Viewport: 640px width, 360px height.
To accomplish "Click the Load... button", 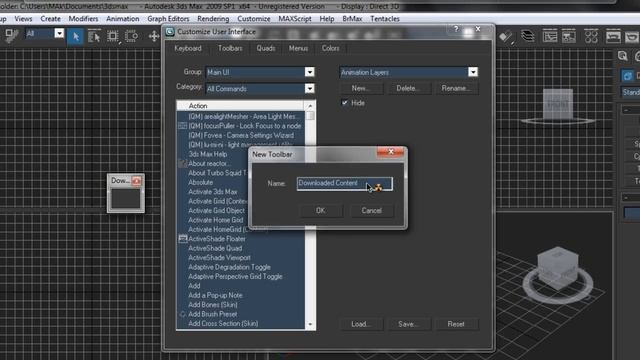I will (x=361, y=324).
